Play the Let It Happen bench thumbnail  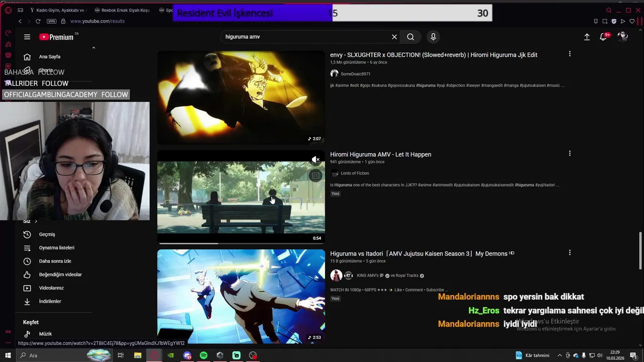tap(241, 197)
